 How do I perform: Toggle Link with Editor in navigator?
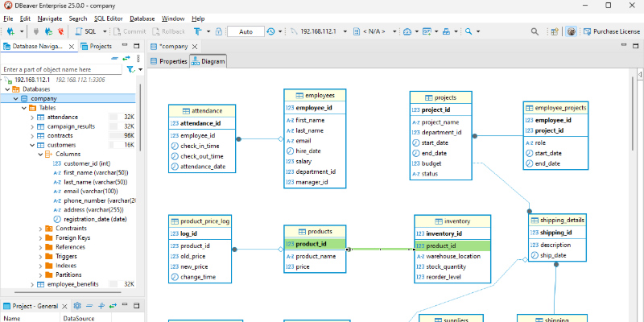126,58
